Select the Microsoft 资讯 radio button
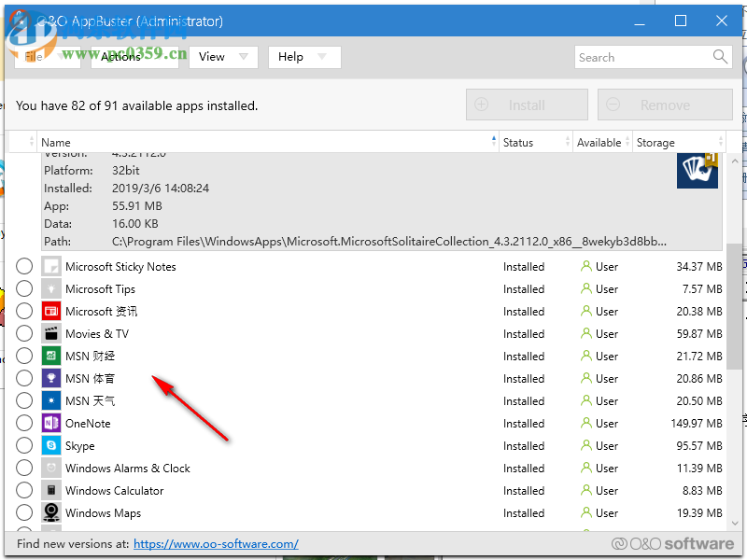 (x=24, y=312)
